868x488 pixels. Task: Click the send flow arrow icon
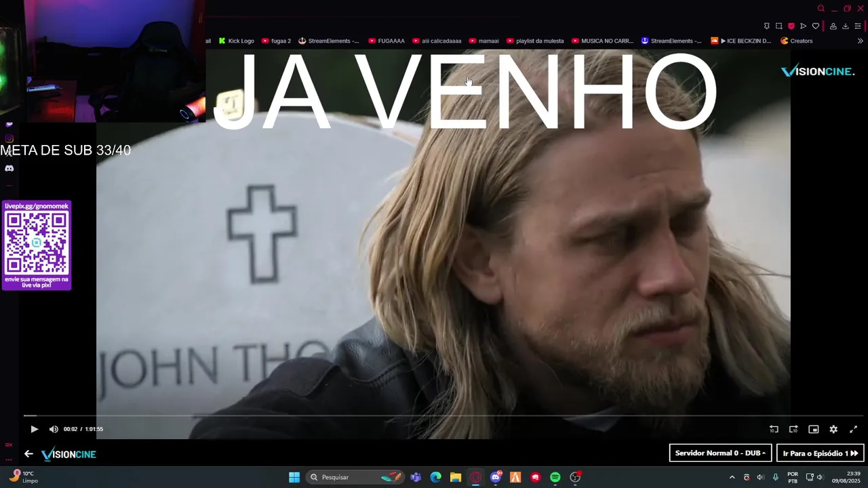tap(803, 26)
